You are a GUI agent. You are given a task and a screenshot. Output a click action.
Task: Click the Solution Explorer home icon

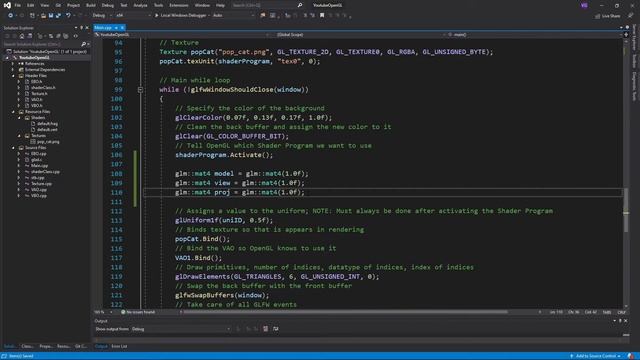pyautogui.click(x=22, y=36)
